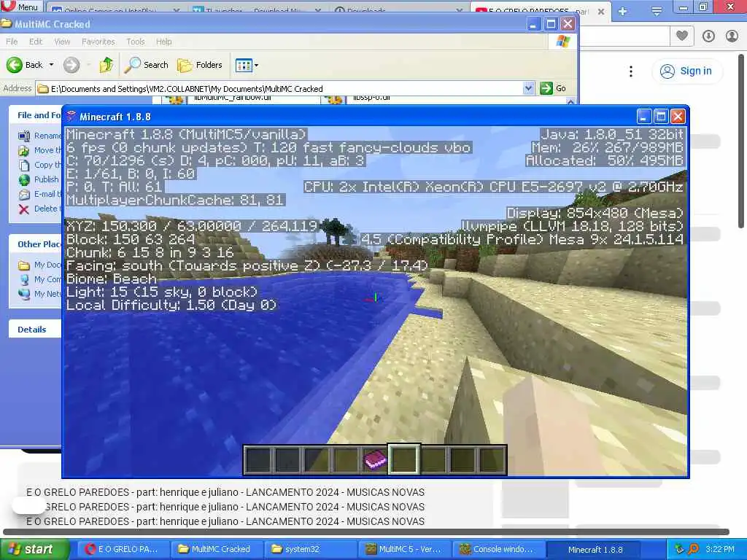Expand the address bar dropdown arrow

pos(528,88)
